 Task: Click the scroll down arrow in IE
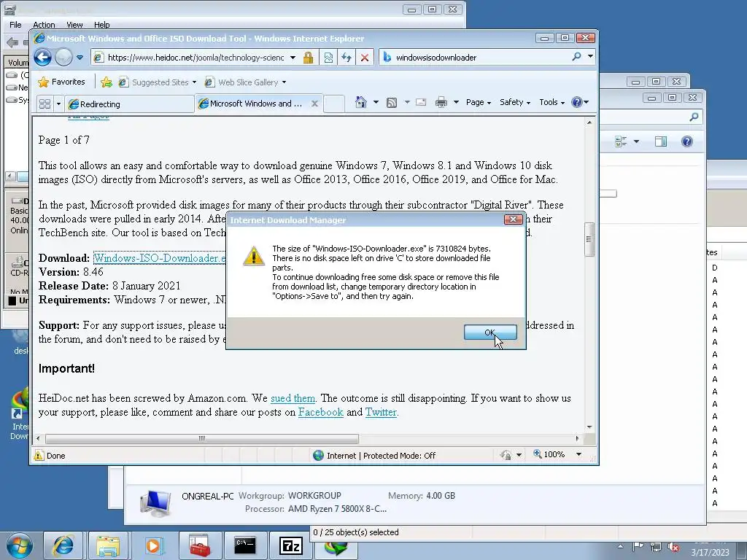[589, 427]
